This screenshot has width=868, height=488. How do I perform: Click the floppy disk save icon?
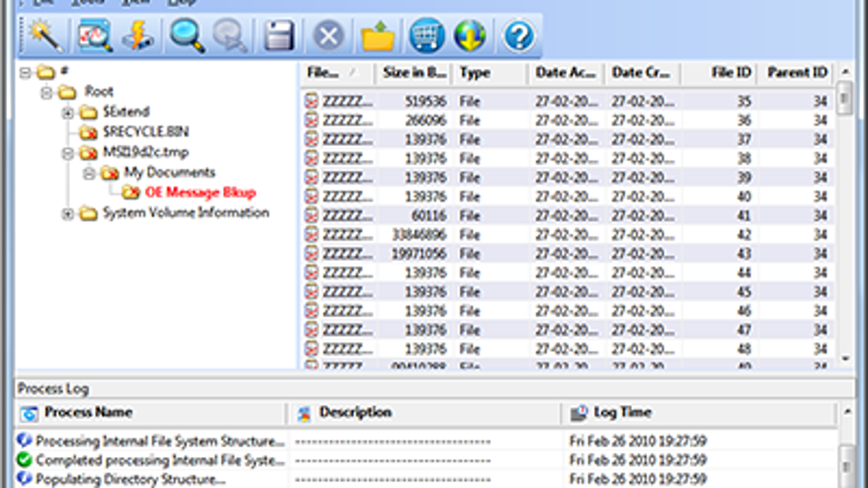coord(279,35)
